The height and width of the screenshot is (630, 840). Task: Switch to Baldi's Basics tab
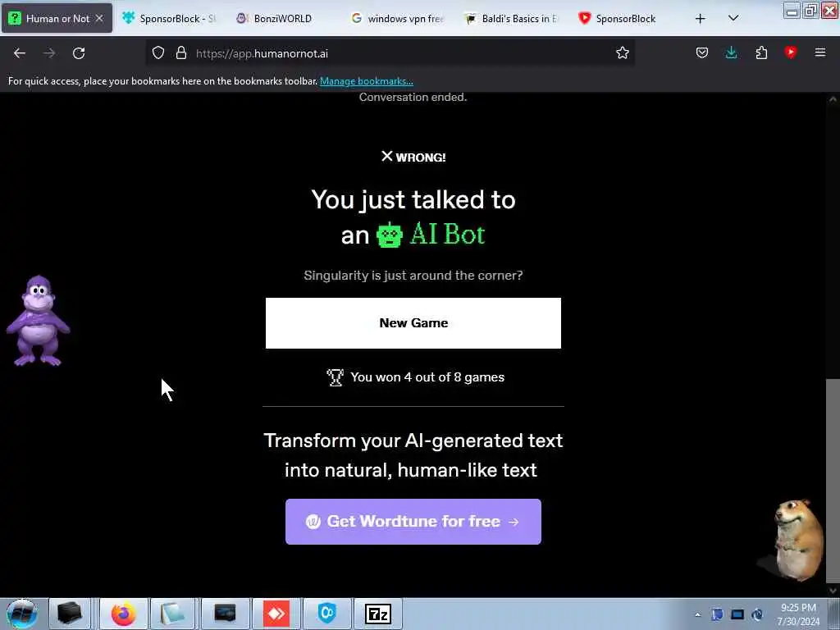512,18
